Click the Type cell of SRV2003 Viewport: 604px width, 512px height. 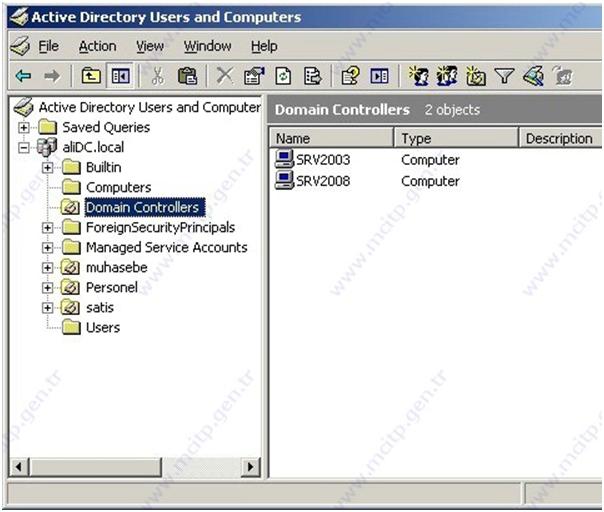tap(430, 160)
